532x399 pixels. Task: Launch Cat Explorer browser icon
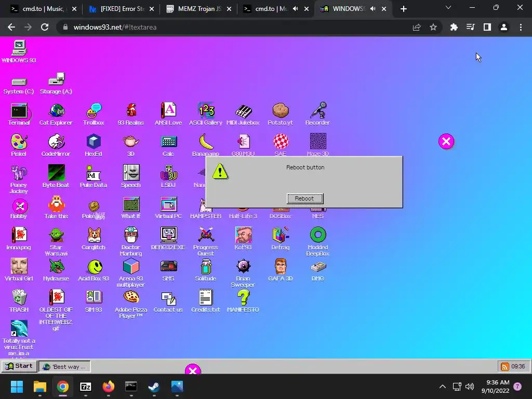(56, 111)
